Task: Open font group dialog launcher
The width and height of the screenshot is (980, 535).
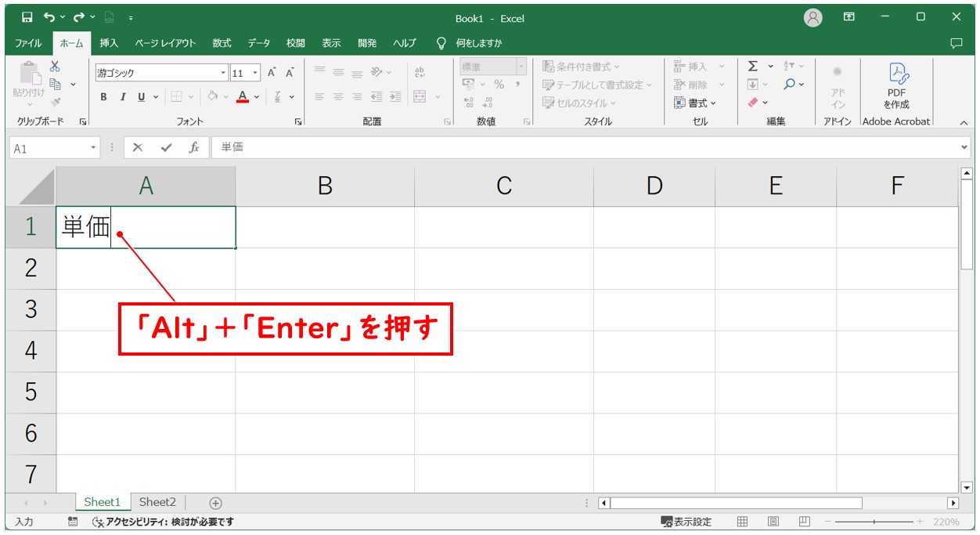Action: pos(298,121)
